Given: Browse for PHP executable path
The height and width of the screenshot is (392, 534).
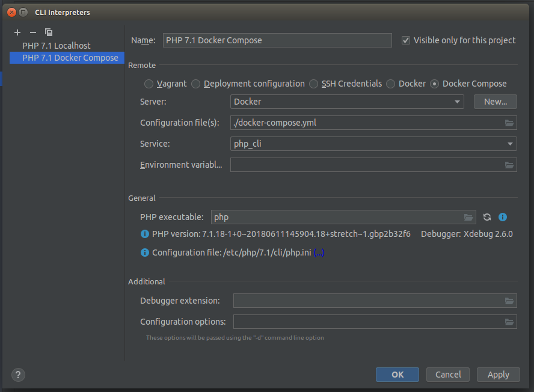Looking at the screenshot, I should (x=468, y=217).
